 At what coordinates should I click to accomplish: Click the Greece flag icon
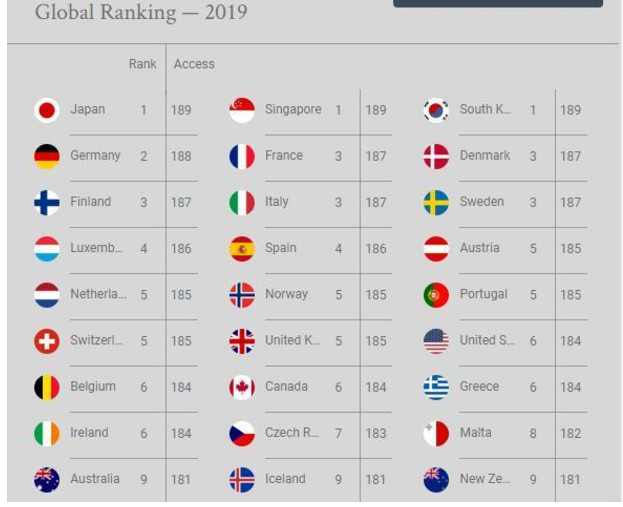pyautogui.click(x=436, y=387)
